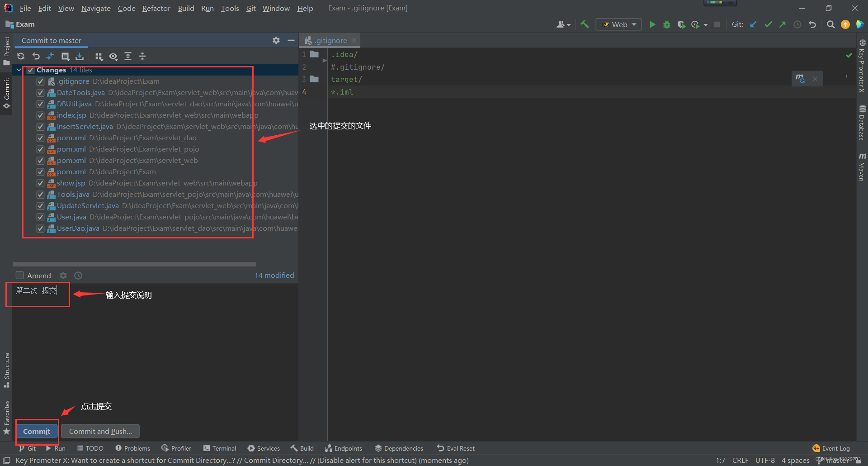The height and width of the screenshot is (466, 868).
Task: Select the .gitignore editor tab
Action: coord(331,40)
